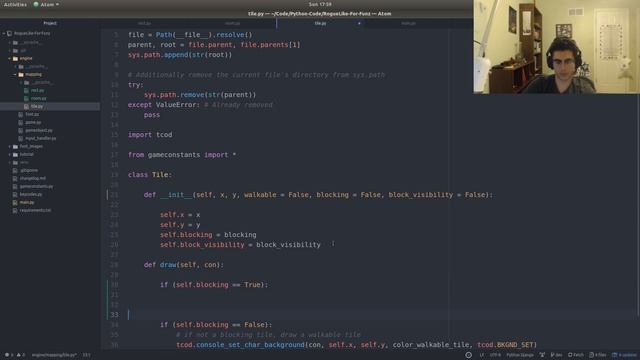640x360 pixels.
Task: Click 'sys.path.append(str(root))' line
Action: [180, 55]
